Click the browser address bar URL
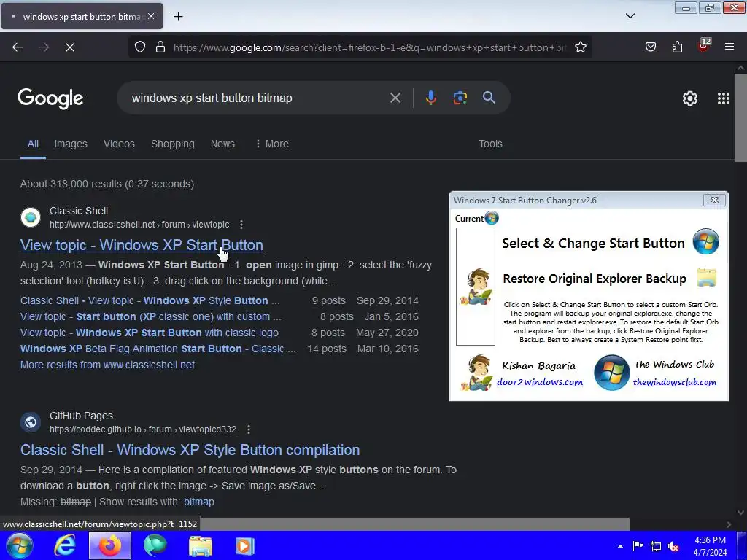Image resolution: width=747 pixels, height=560 pixels. point(370,47)
